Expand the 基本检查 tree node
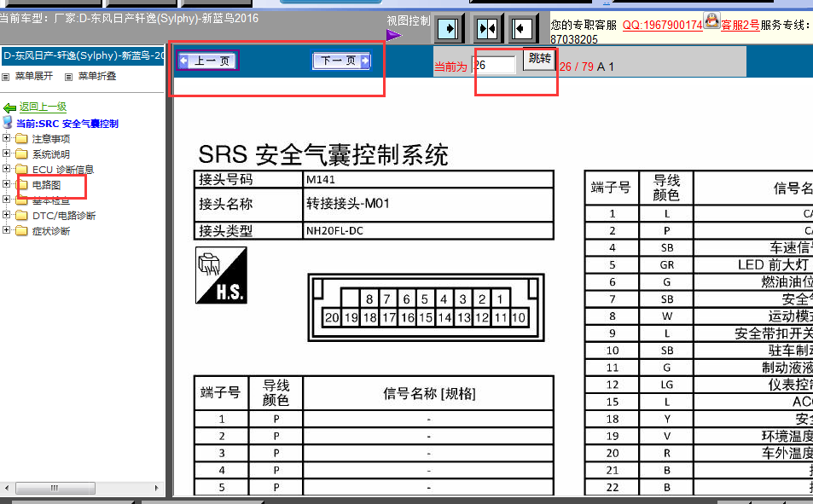Image resolution: width=813 pixels, height=504 pixels. tap(6, 199)
